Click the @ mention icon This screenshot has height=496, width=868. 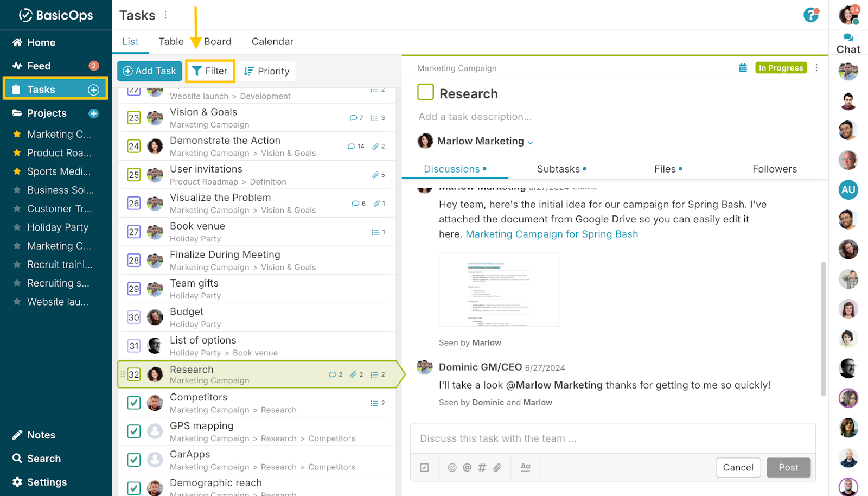(x=467, y=467)
